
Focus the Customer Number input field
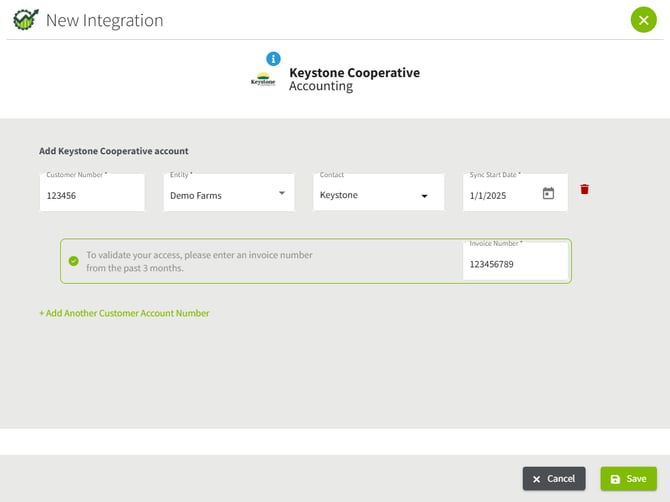(x=92, y=195)
